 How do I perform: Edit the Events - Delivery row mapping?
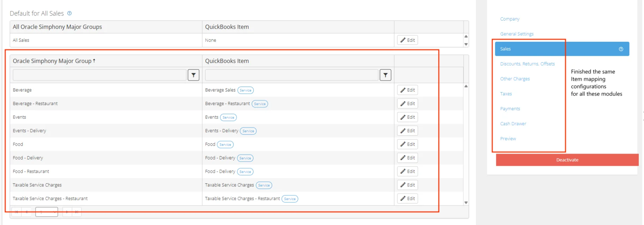pos(407,131)
